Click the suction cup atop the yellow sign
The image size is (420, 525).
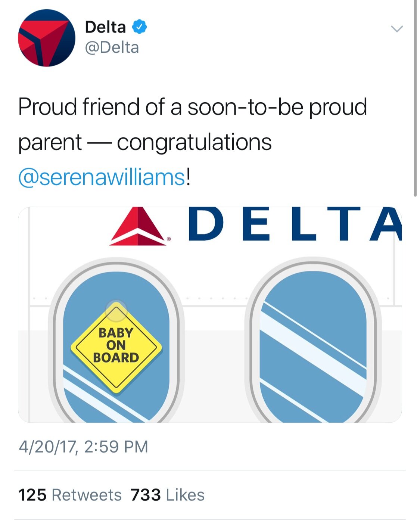tap(116, 310)
